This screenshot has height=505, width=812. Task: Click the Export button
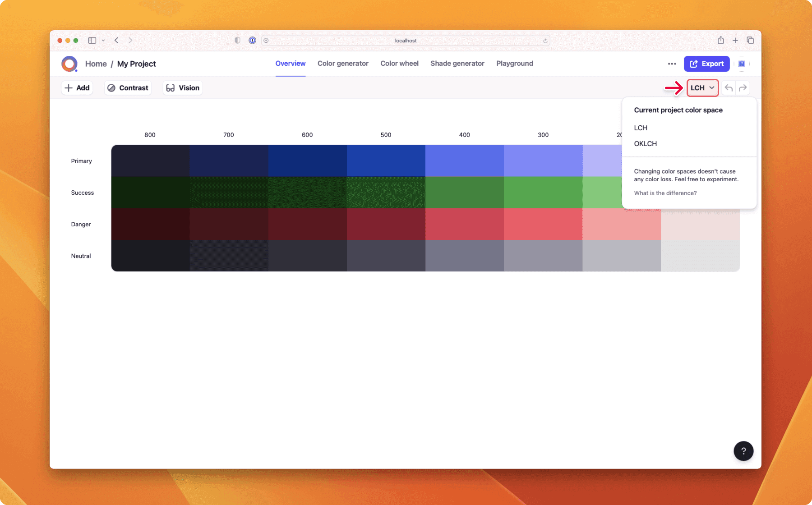[x=706, y=64]
